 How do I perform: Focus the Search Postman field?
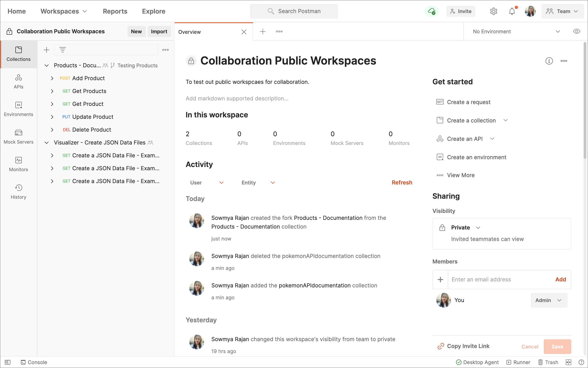(294, 11)
